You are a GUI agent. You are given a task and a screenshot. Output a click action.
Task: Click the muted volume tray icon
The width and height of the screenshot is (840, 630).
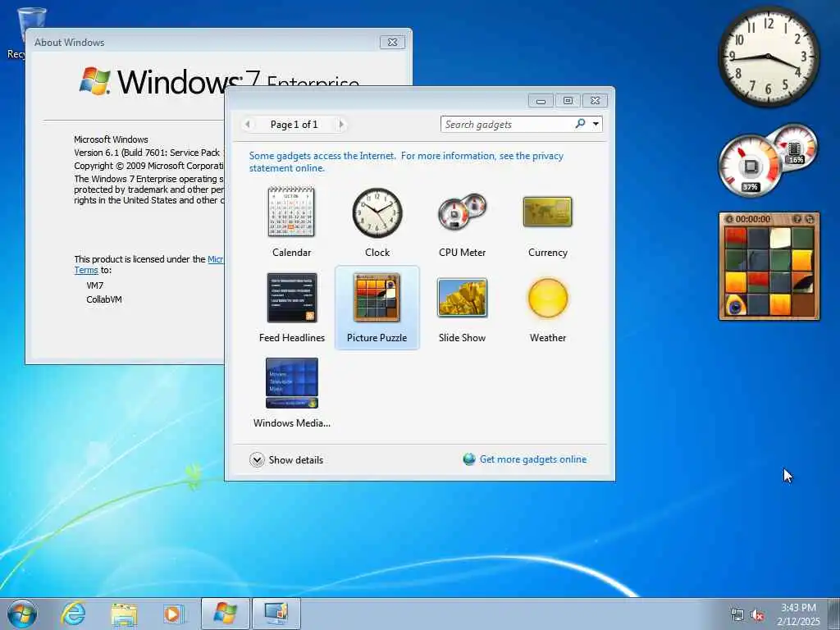coord(757,615)
